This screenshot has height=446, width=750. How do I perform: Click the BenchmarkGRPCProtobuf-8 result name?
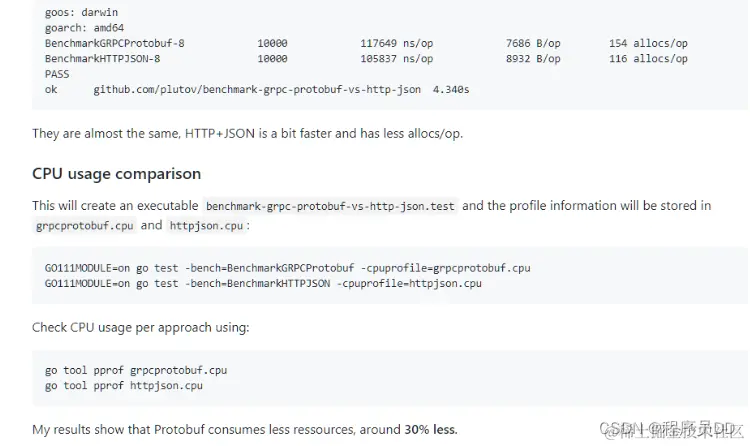click(x=114, y=44)
